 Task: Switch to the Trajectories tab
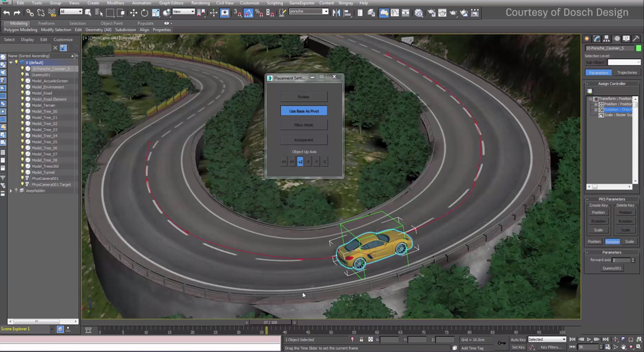tap(627, 73)
